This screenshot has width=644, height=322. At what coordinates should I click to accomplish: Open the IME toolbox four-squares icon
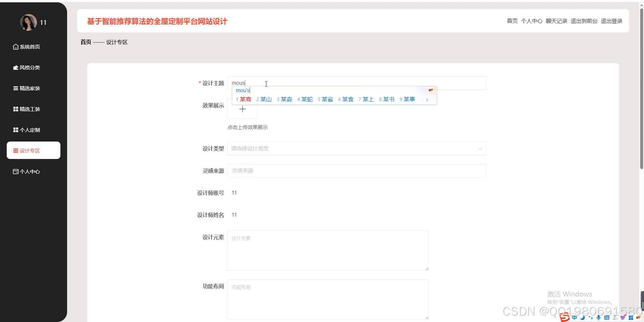coord(631,317)
